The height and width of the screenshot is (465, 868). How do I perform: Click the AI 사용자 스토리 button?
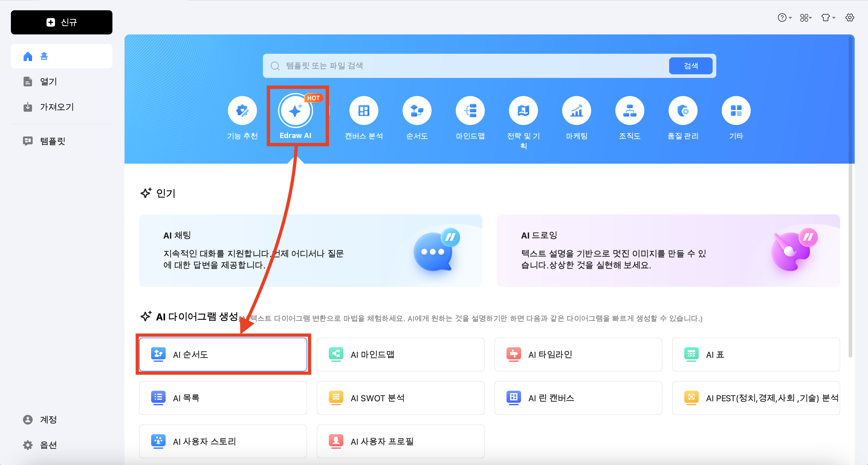tap(223, 441)
